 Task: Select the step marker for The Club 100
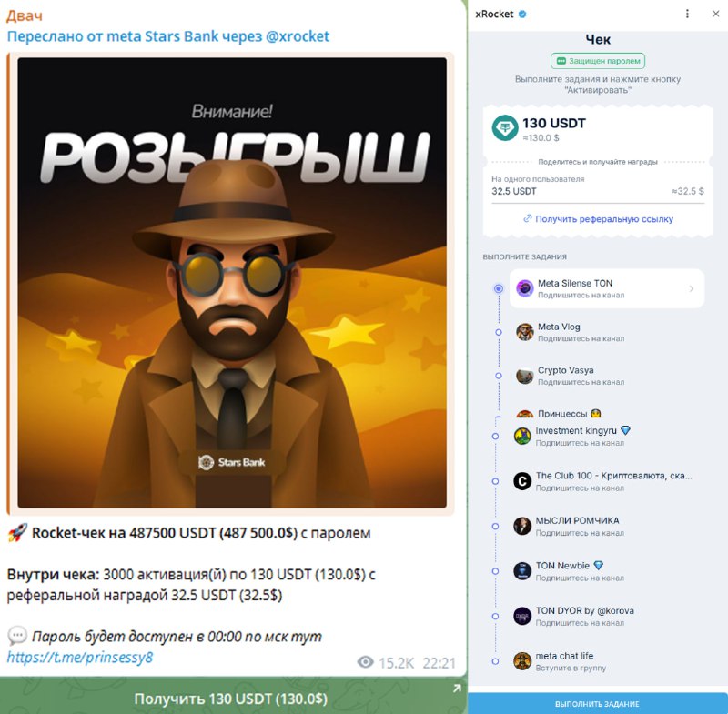coord(495,481)
